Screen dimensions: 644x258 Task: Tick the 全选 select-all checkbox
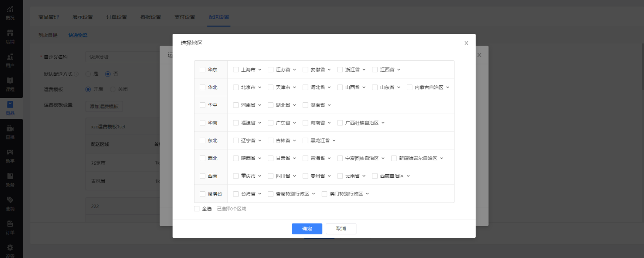coord(197,209)
